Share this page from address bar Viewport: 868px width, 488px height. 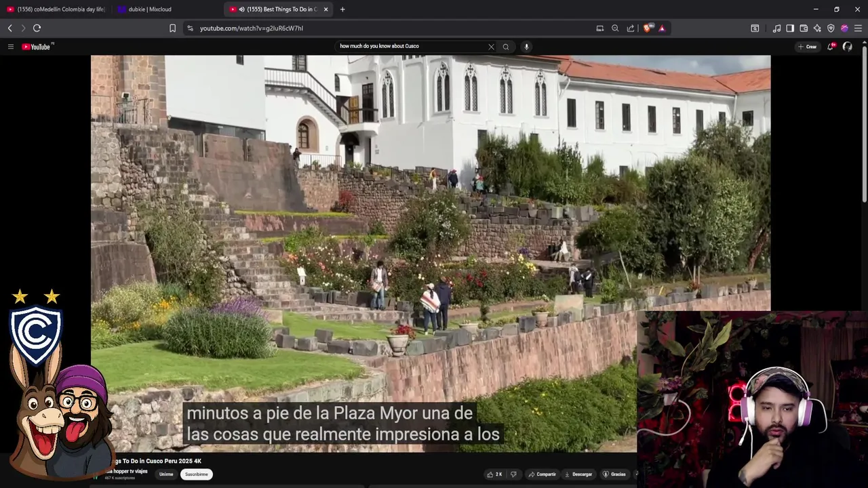click(x=631, y=28)
